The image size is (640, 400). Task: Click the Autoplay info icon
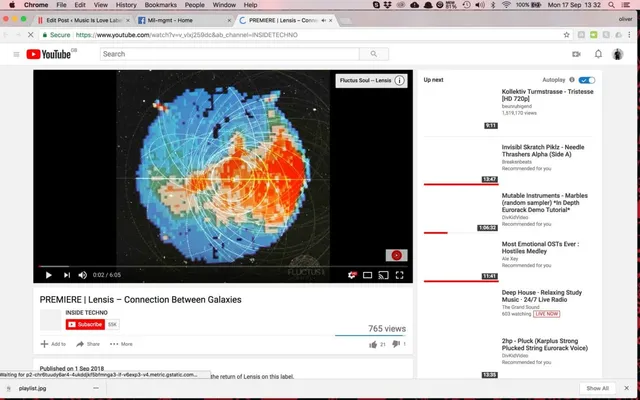pos(572,80)
